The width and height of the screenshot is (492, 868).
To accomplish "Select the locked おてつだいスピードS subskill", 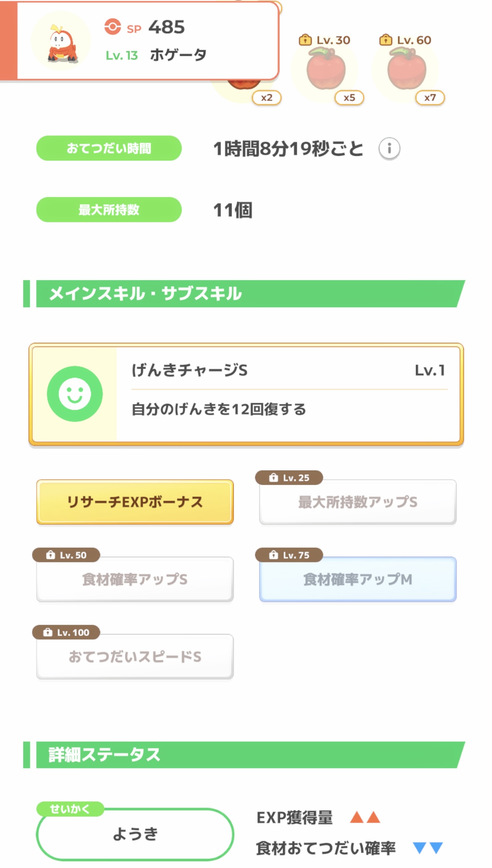I will tap(135, 657).
